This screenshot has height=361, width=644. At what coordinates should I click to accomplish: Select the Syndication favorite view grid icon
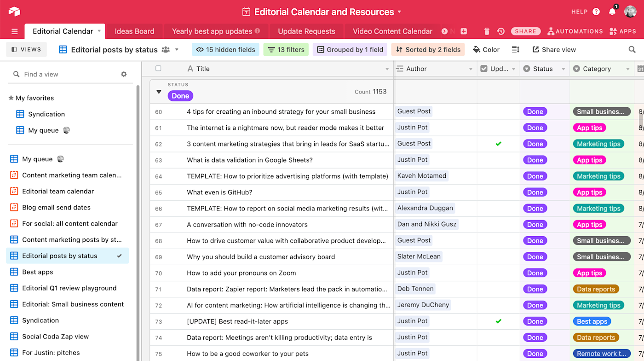pyautogui.click(x=20, y=114)
